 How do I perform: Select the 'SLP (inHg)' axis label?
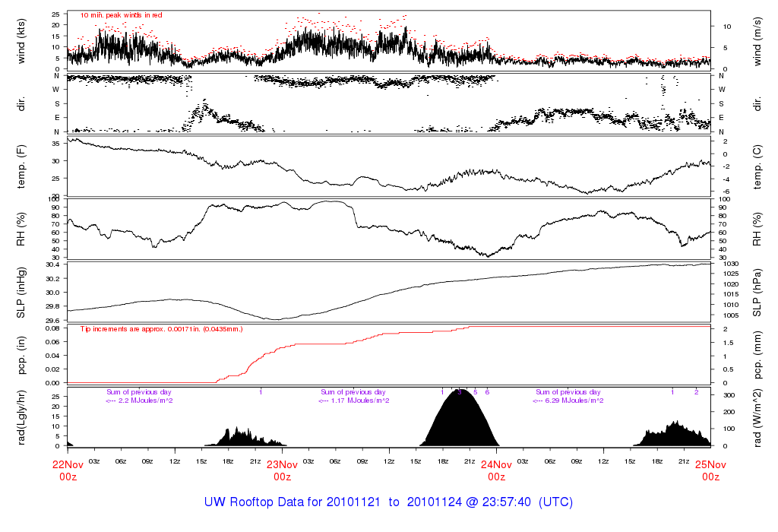pyautogui.click(x=21, y=293)
